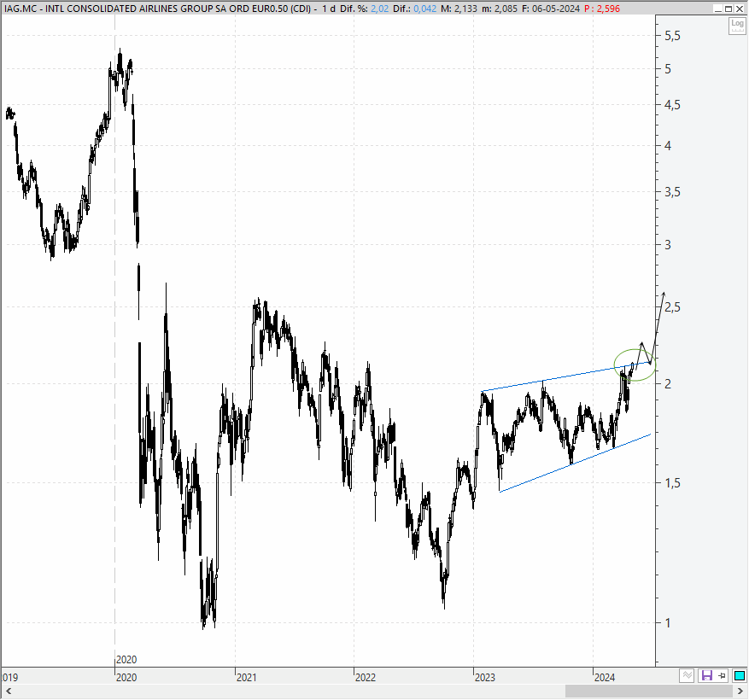Click the 1,5 price axis label
This screenshot has height=700, width=749.
673,483
